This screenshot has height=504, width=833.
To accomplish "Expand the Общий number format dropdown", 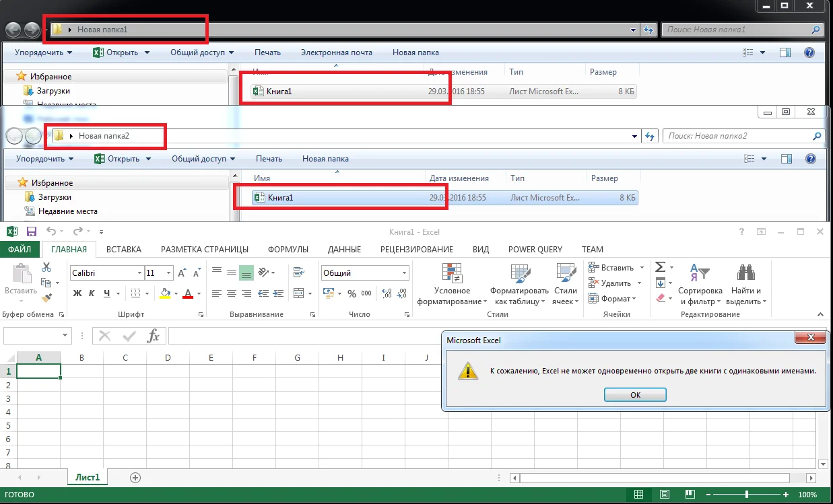I will [404, 273].
